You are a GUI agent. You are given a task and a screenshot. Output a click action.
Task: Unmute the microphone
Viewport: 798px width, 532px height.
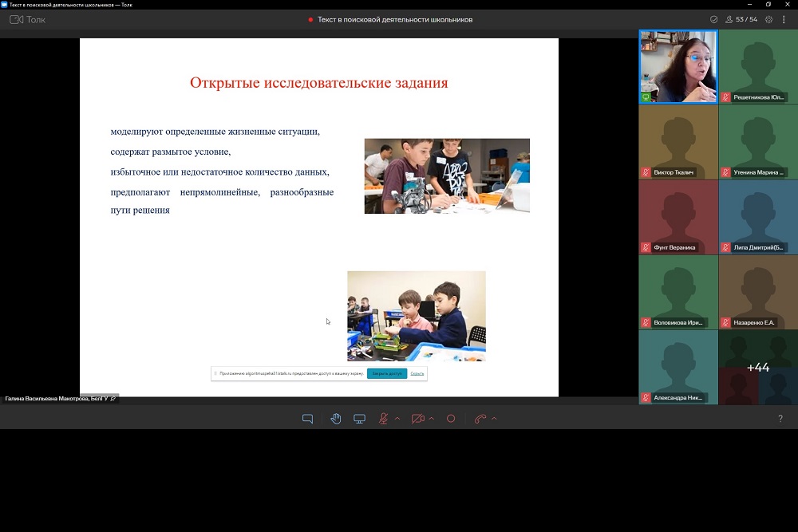pyautogui.click(x=383, y=419)
